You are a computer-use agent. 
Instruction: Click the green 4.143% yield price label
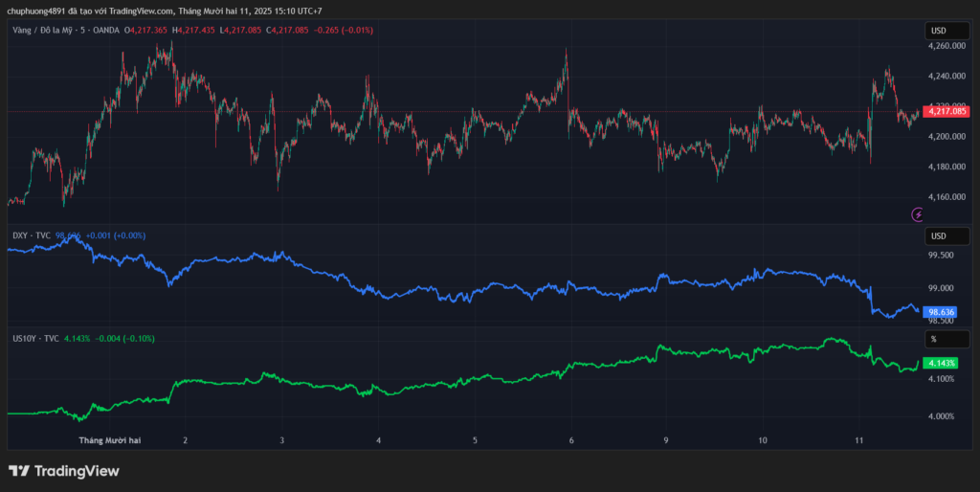click(942, 364)
